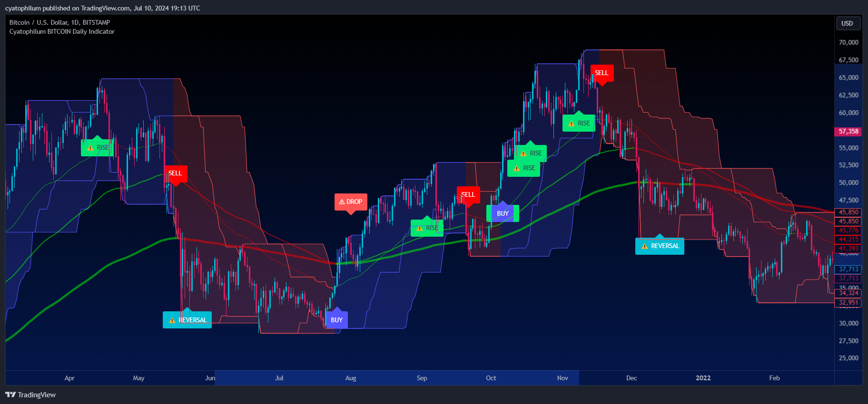Viewport: 868px width, 404px height.
Task: Click the Aug label on time axis
Action: pyautogui.click(x=351, y=378)
